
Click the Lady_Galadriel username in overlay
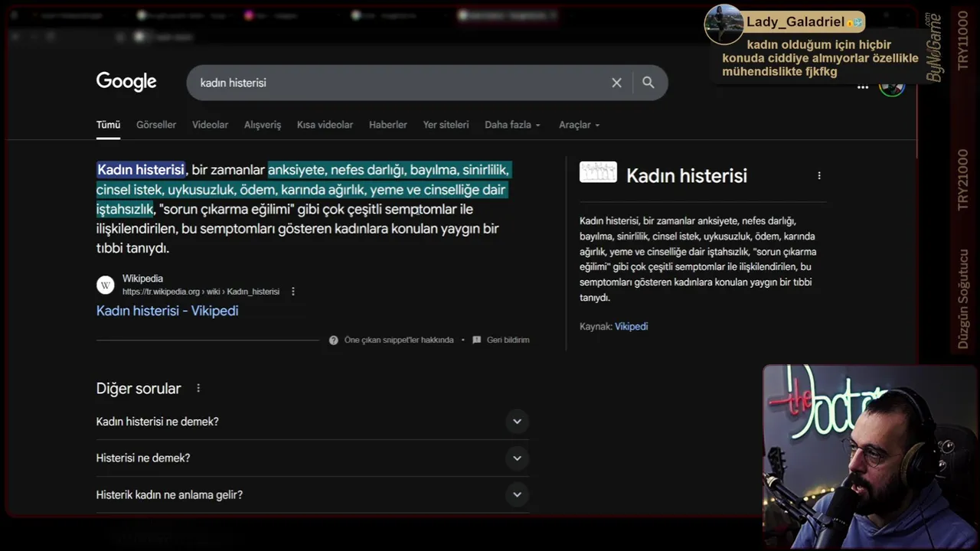pos(795,21)
